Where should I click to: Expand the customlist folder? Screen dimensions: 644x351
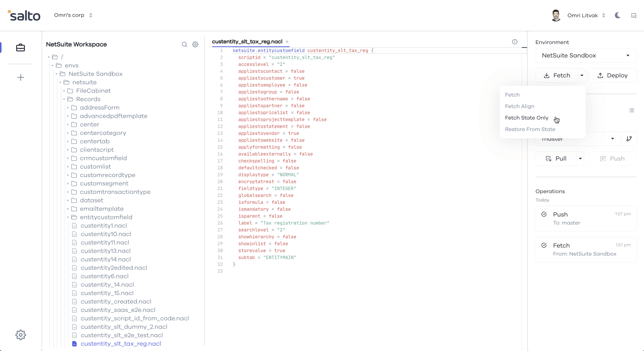point(68,167)
